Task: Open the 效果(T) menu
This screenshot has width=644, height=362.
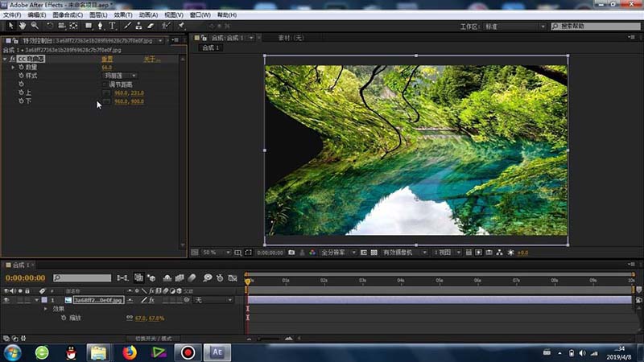Action: 123,14
